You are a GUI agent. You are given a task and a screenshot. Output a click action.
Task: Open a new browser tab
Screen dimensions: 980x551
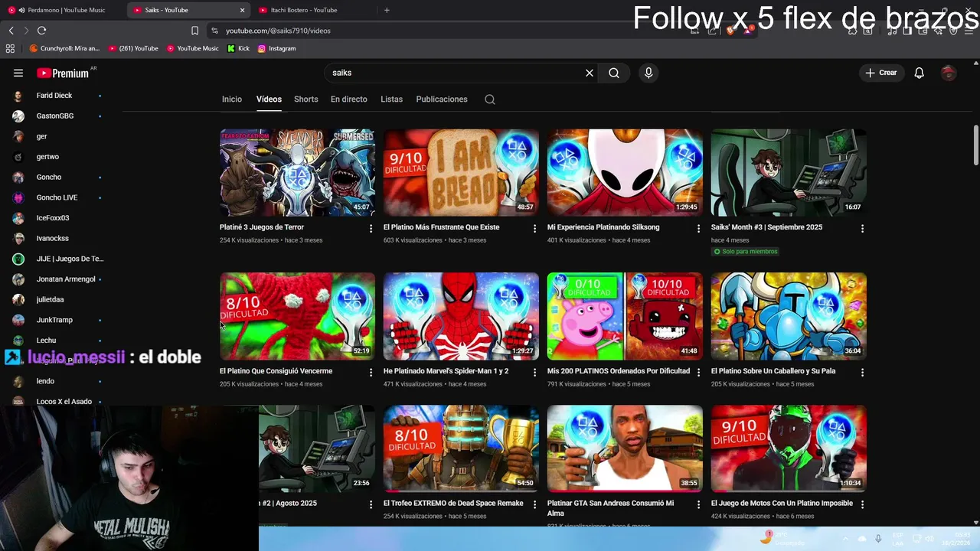[387, 10]
